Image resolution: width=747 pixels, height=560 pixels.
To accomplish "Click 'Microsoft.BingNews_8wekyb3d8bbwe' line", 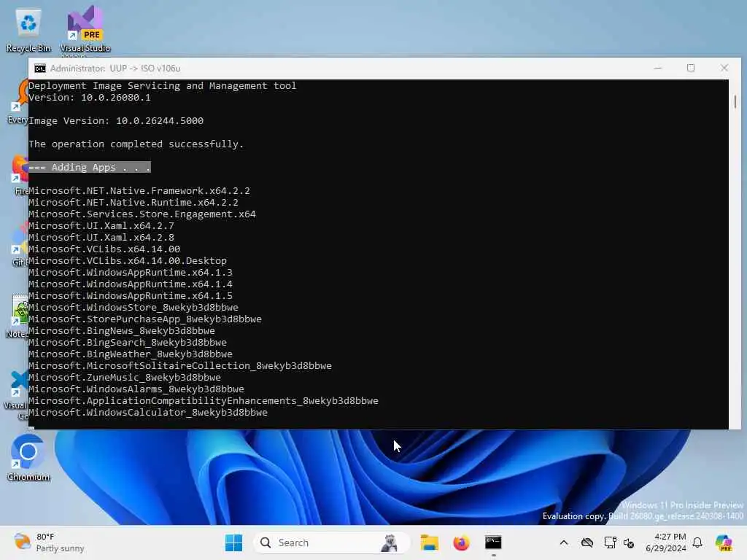I will [x=122, y=331].
